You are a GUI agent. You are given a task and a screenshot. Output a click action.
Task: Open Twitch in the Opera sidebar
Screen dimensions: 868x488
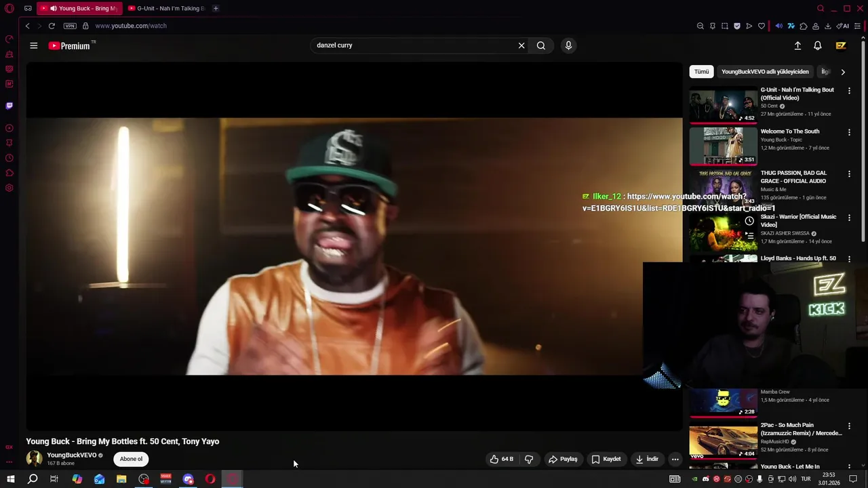click(9, 106)
